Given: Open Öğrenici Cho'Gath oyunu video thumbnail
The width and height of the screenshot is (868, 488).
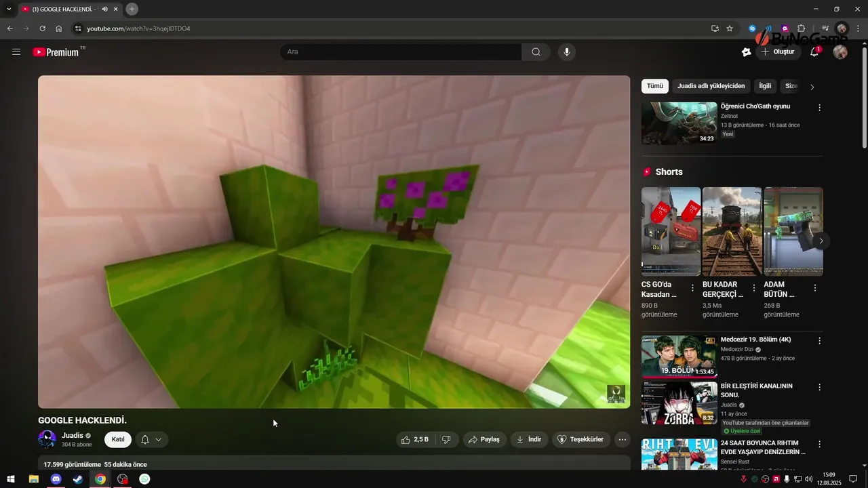Looking at the screenshot, I should [679, 123].
